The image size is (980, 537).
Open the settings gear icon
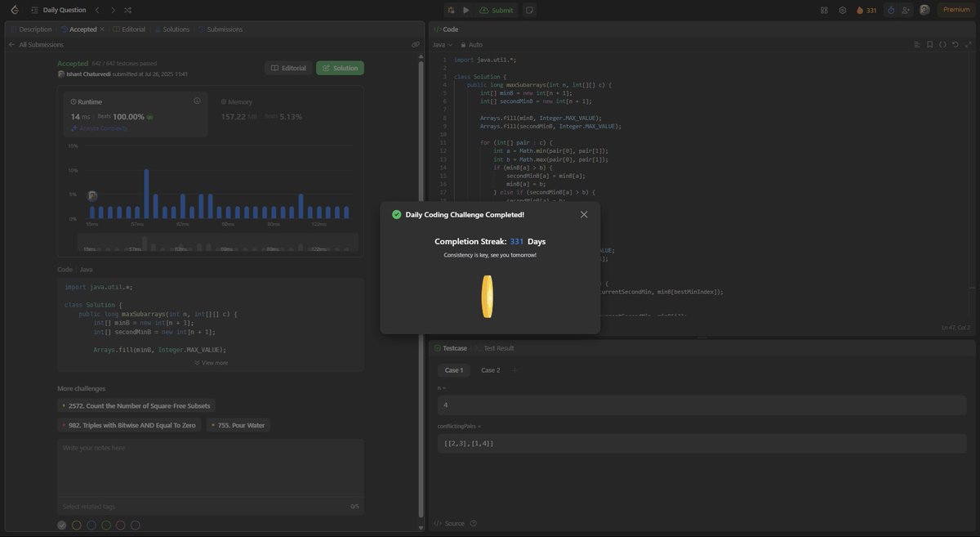coord(842,10)
